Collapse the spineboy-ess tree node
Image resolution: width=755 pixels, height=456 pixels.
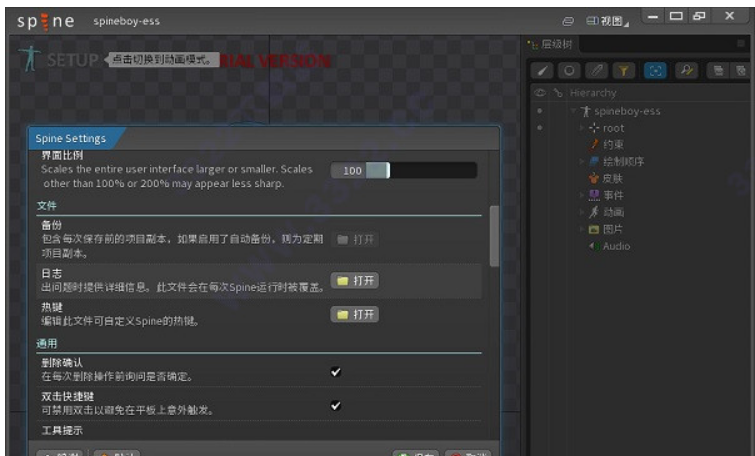click(573, 111)
